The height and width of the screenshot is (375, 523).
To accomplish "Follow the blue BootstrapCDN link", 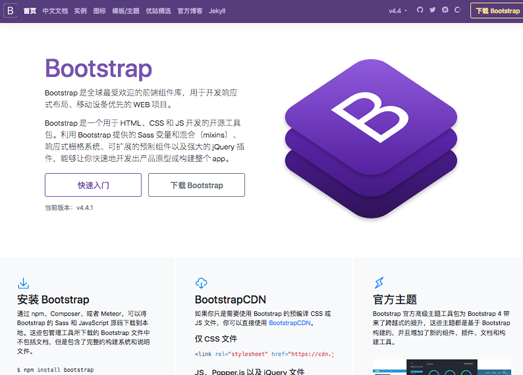I will point(290,323).
